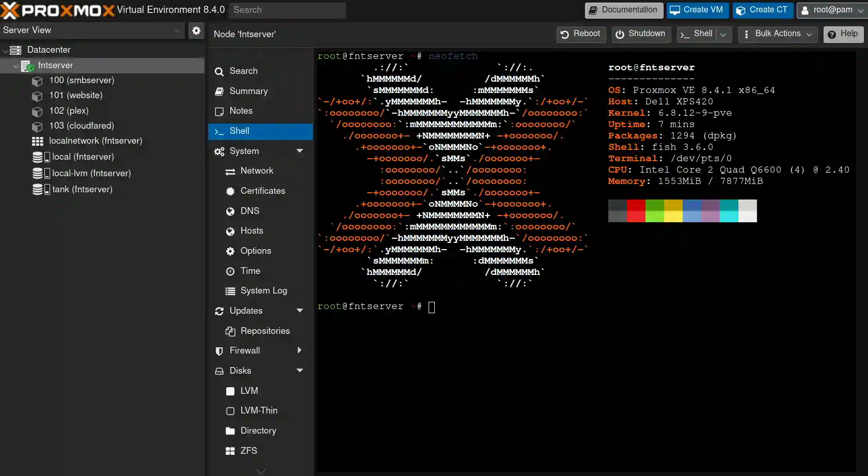Click the clock icon for Time
This screenshot has width=868, height=476.
click(230, 271)
